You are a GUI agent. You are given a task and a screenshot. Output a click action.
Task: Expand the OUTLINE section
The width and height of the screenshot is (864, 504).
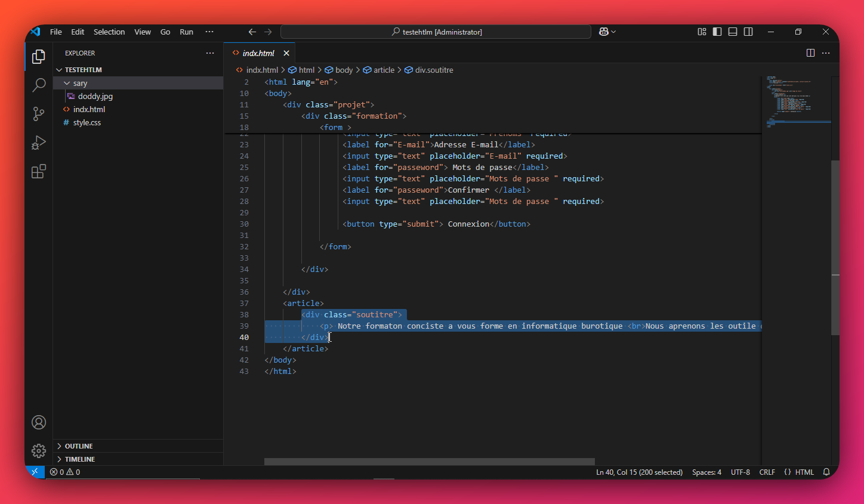[78, 446]
